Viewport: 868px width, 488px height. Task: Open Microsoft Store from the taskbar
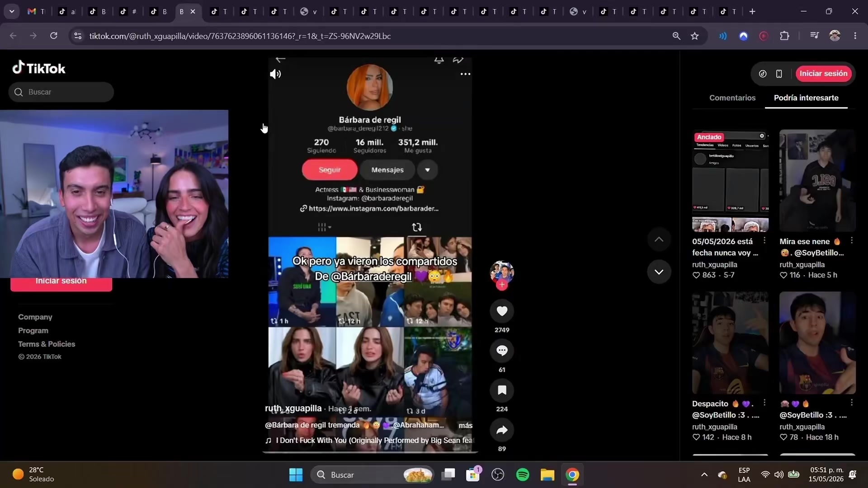473,475
